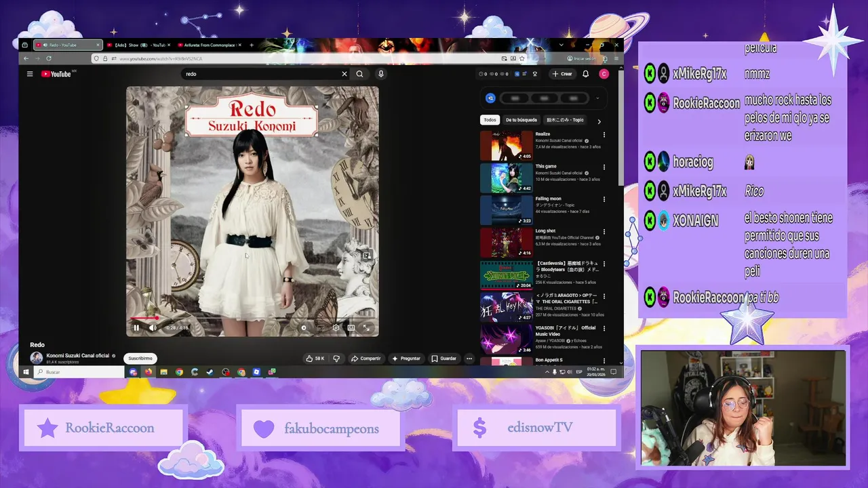Open Konomi Suzuki Canal oficial channel avatar
This screenshot has height=488, width=868.
(x=37, y=358)
